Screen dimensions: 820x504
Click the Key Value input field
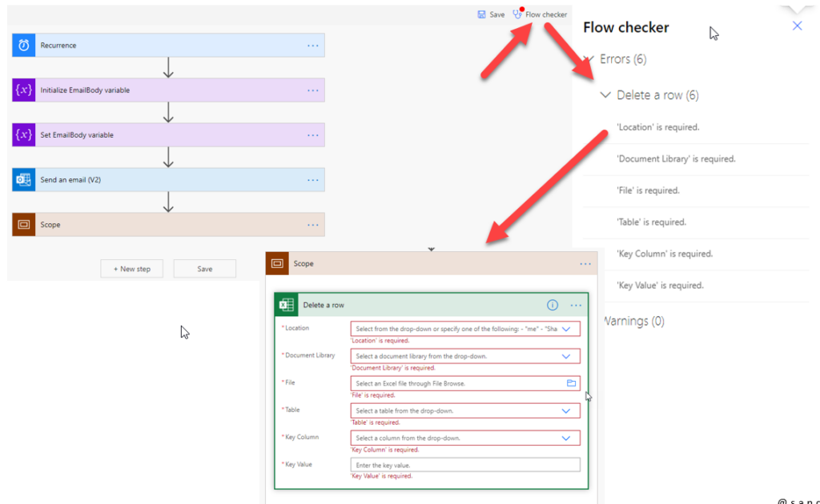pyautogui.click(x=464, y=465)
